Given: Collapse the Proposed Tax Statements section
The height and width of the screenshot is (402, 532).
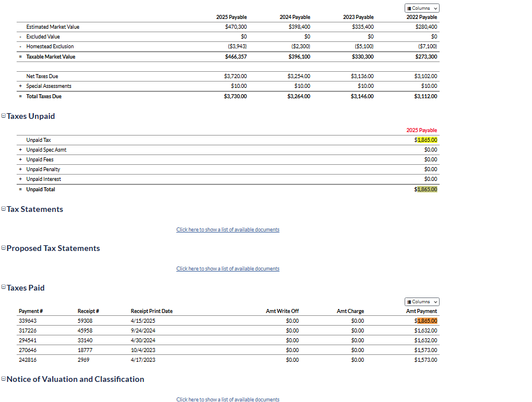Looking at the screenshot, I should pyautogui.click(x=3, y=248).
